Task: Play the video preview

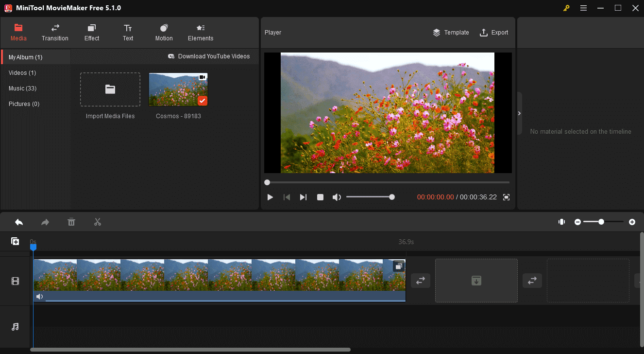Action: click(x=271, y=197)
